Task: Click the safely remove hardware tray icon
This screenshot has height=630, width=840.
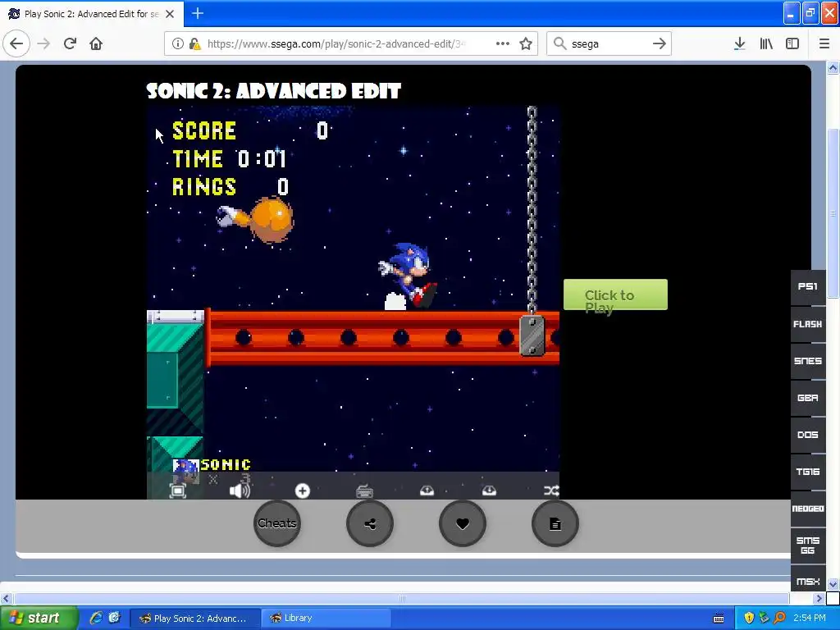Action: (x=764, y=619)
